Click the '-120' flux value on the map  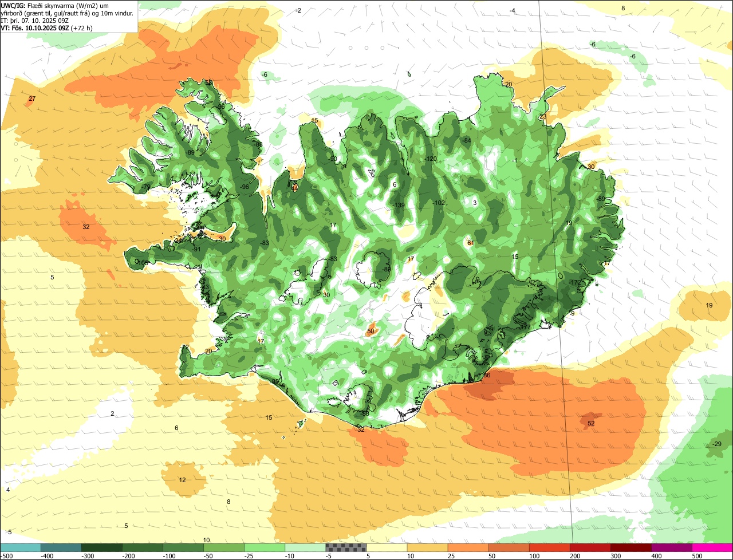pyautogui.click(x=431, y=159)
